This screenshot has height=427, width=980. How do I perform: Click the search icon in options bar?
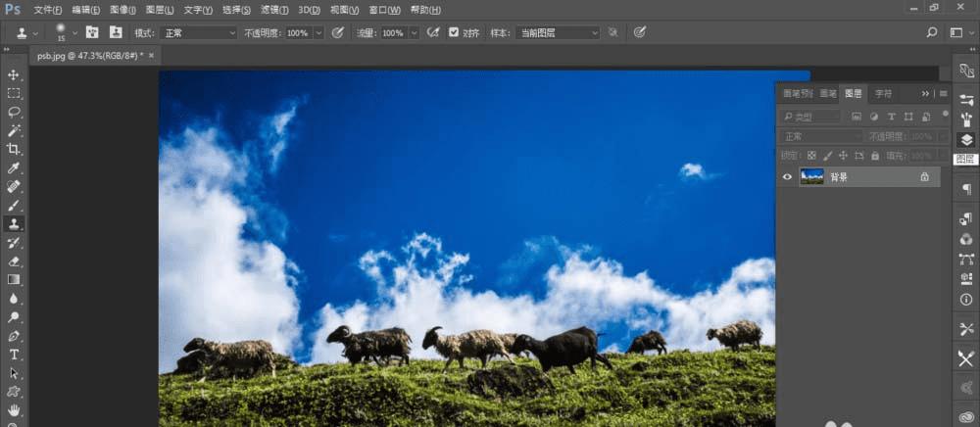pos(932,32)
